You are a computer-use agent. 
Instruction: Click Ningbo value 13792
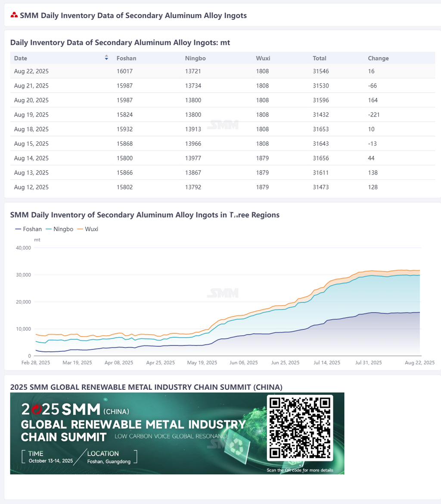tap(193, 187)
